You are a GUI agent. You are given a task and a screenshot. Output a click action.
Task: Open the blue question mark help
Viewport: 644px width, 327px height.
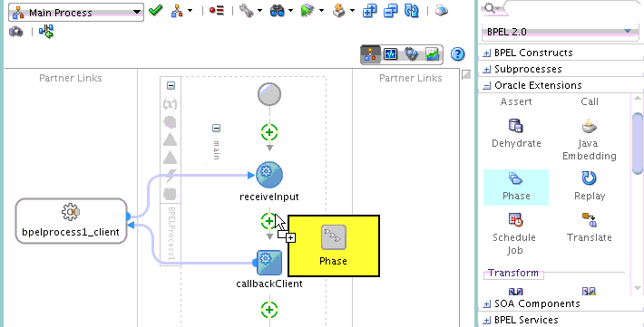[x=457, y=54]
